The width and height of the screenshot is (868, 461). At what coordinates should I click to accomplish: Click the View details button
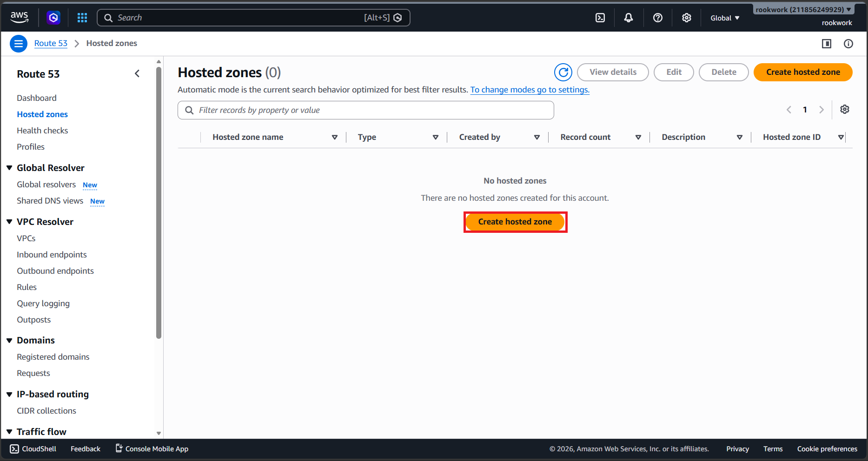click(613, 72)
